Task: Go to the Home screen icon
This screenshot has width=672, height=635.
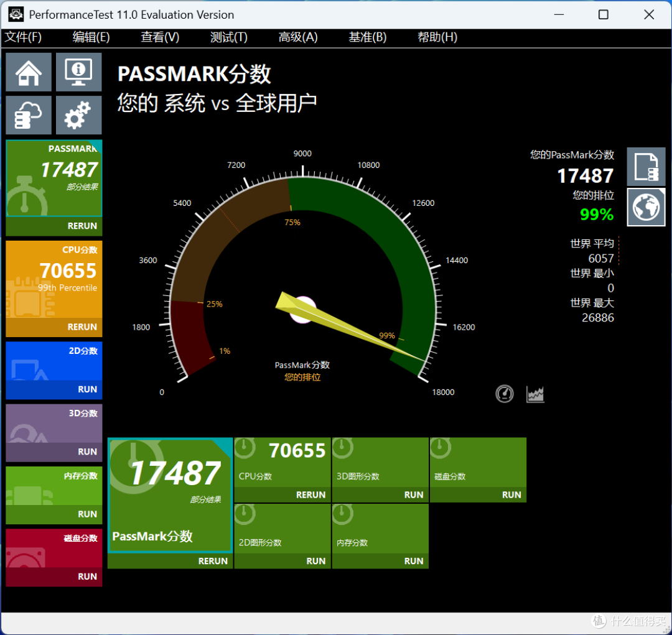Action: 29,72
